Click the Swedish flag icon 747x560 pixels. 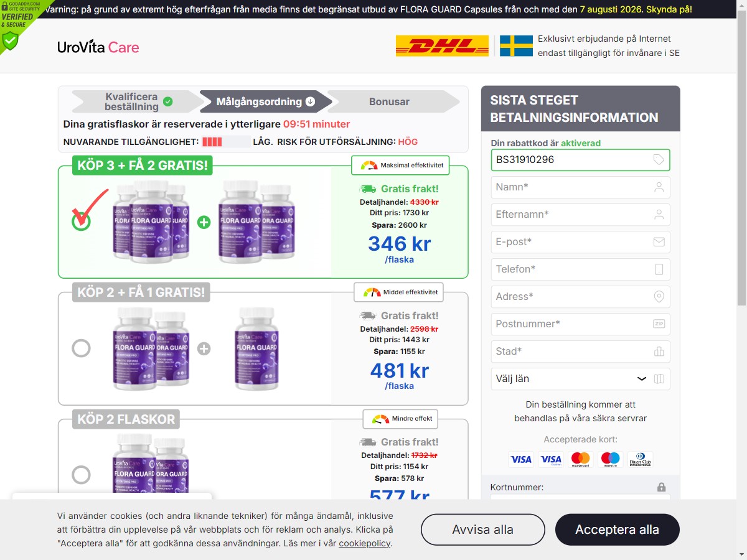pos(517,46)
